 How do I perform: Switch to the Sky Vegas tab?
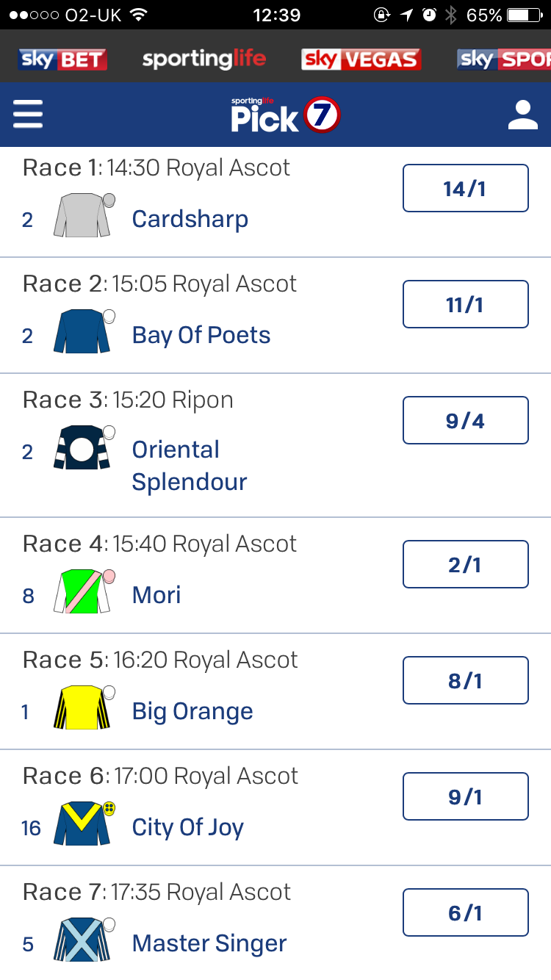pos(361,60)
